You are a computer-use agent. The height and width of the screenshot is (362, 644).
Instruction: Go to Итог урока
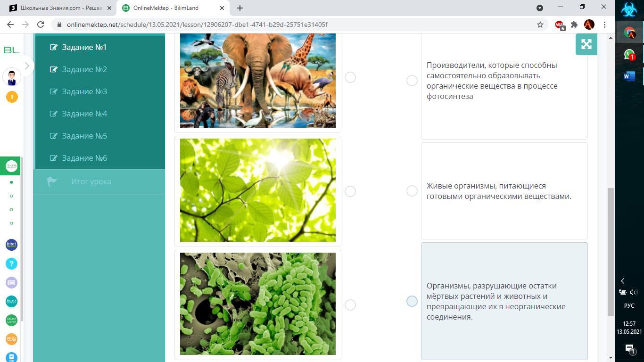[x=91, y=181]
